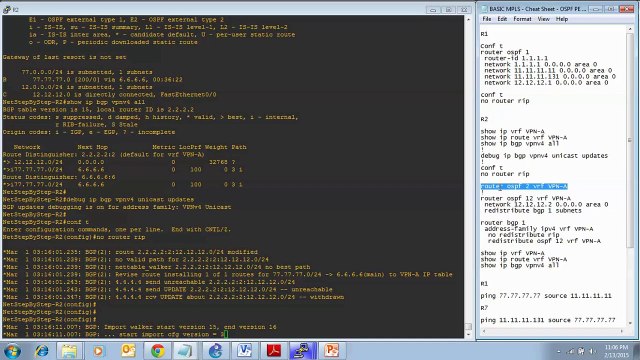Click terminal cursor at last line end
The image size is (640, 360).
pyautogui.click(x=226, y=334)
